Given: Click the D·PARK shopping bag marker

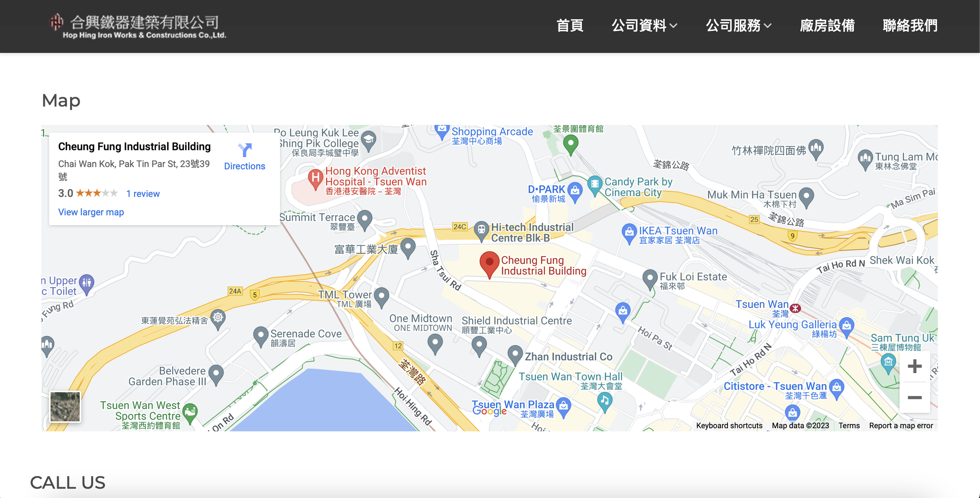Looking at the screenshot, I should tap(575, 191).
